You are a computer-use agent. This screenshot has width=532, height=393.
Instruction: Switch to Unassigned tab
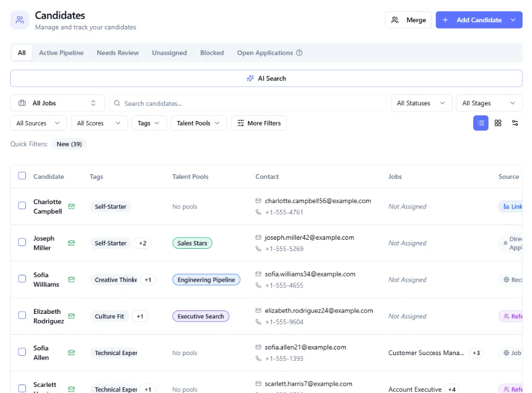click(x=169, y=53)
